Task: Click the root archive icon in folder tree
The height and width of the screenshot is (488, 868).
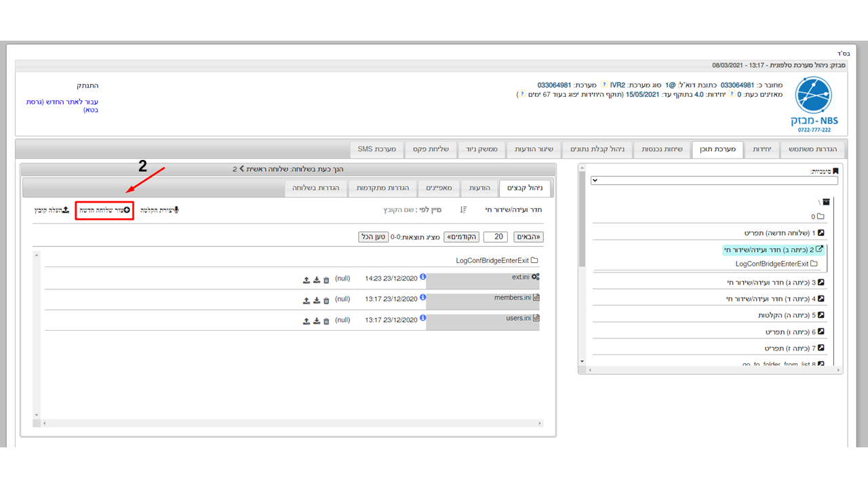Action: coord(826,202)
